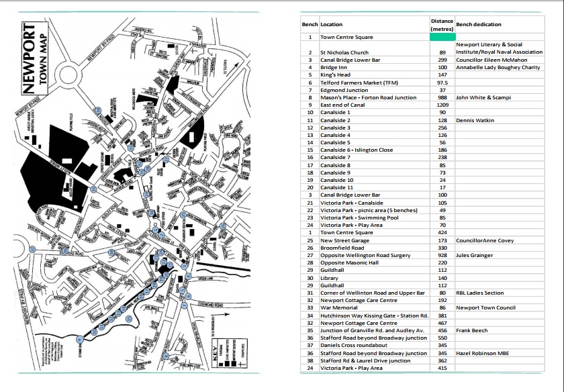Select map marker 9 at the canal's west end
The height and width of the screenshot is (392, 564).
tap(80, 339)
